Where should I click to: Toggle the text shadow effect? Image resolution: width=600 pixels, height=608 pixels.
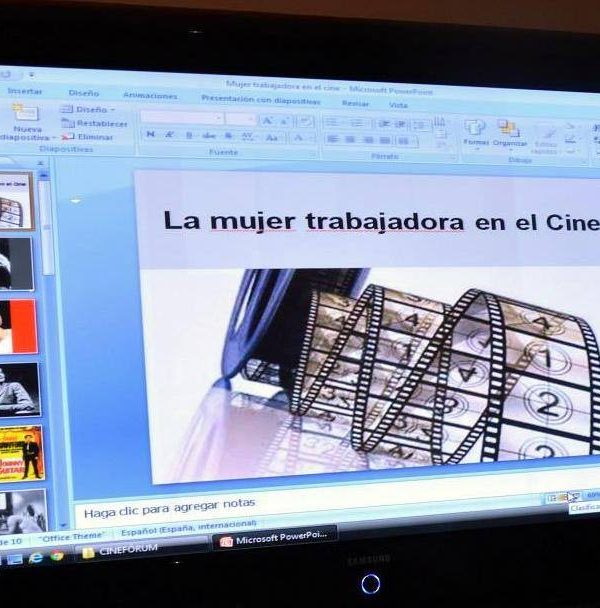229,136
